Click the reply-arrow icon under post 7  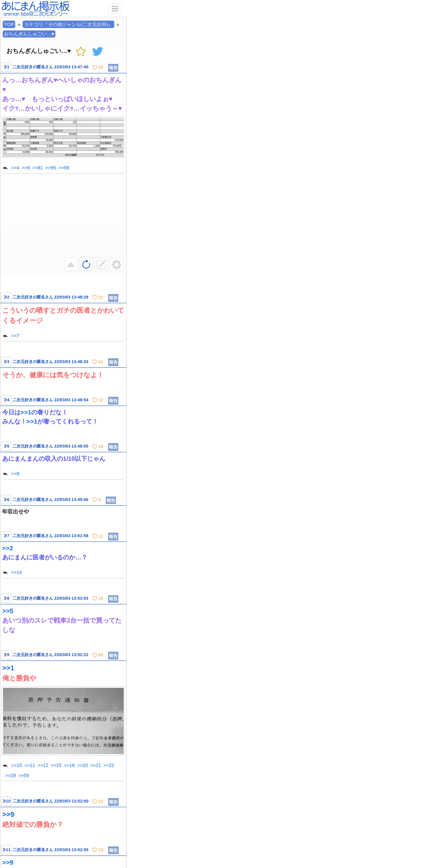coord(5,572)
